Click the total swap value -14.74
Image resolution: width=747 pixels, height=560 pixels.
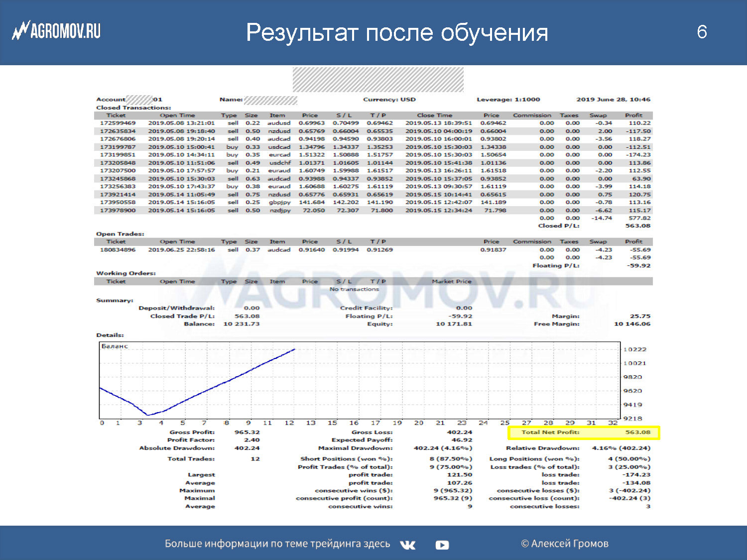pyautogui.click(x=602, y=218)
